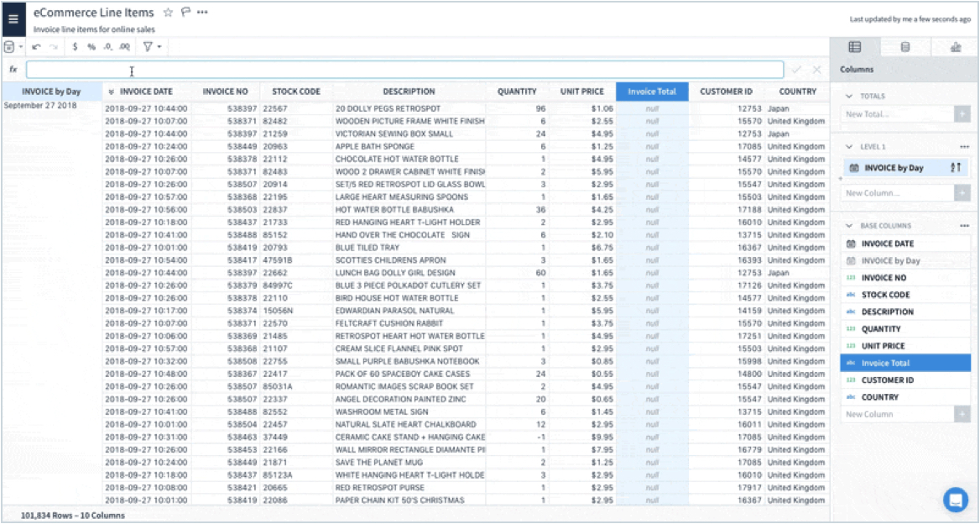Redo the last undone action

[x=54, y=47]
